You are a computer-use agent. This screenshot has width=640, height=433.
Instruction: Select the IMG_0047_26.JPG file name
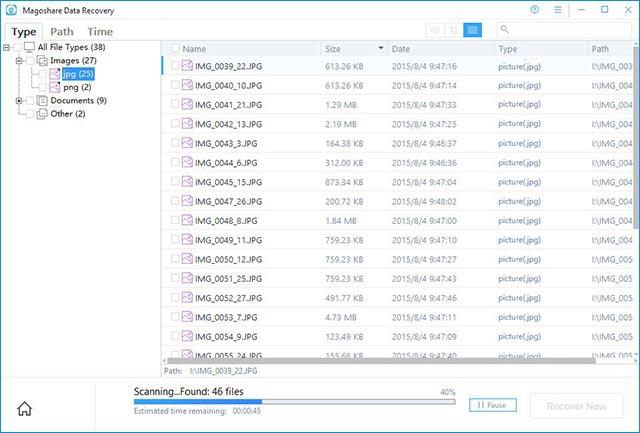pos(228,201)
